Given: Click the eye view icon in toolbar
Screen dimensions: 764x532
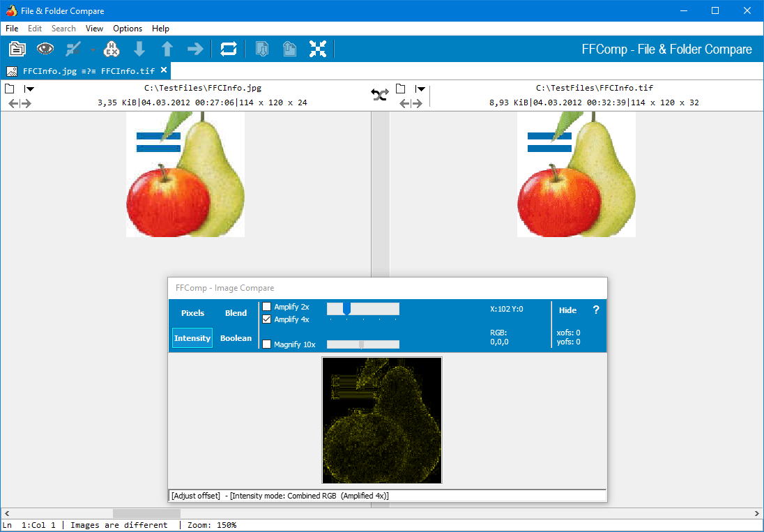Looking at the screenshot, I should point(45,49).
